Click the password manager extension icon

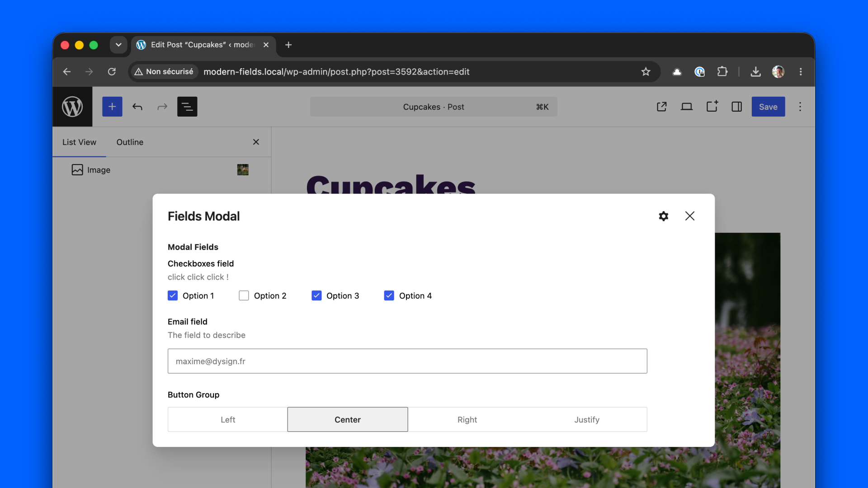click(x=699, y=71)
